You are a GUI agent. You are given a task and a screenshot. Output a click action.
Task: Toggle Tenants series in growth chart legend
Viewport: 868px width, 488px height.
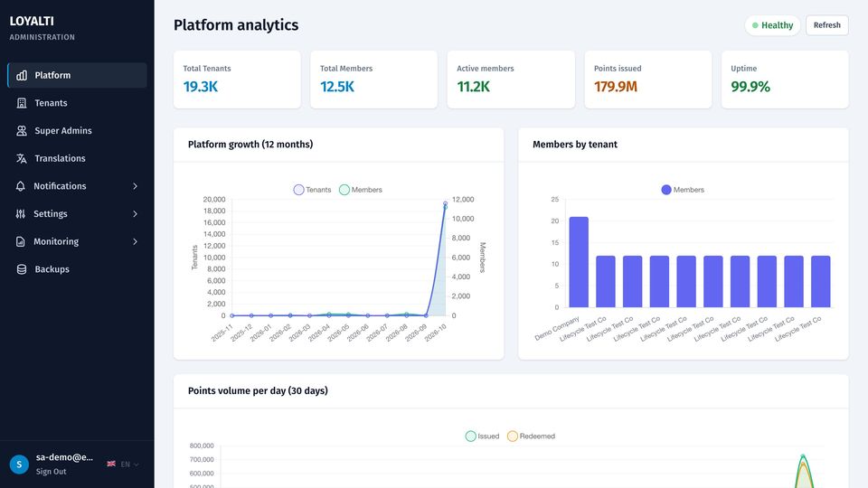(312, 190)
